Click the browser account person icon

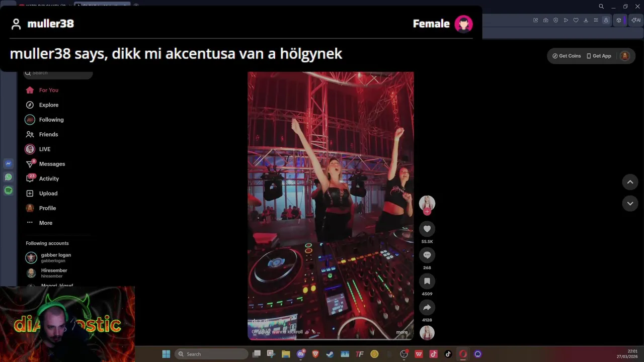606,20
